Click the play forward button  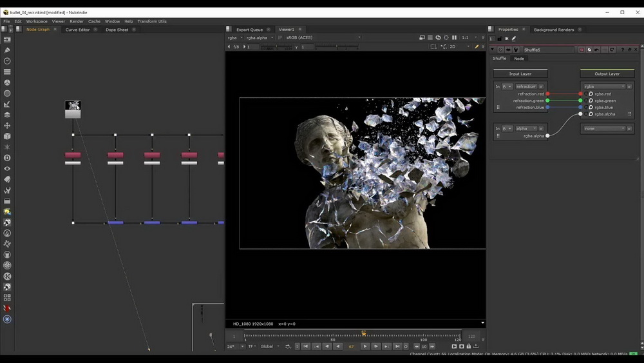pos(365,346)
